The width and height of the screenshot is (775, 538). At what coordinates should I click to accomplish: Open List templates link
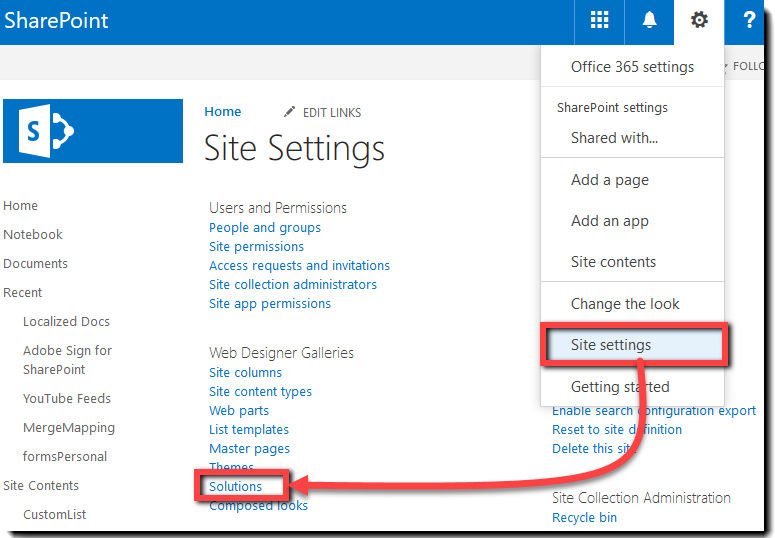click(x=249, y=430)
